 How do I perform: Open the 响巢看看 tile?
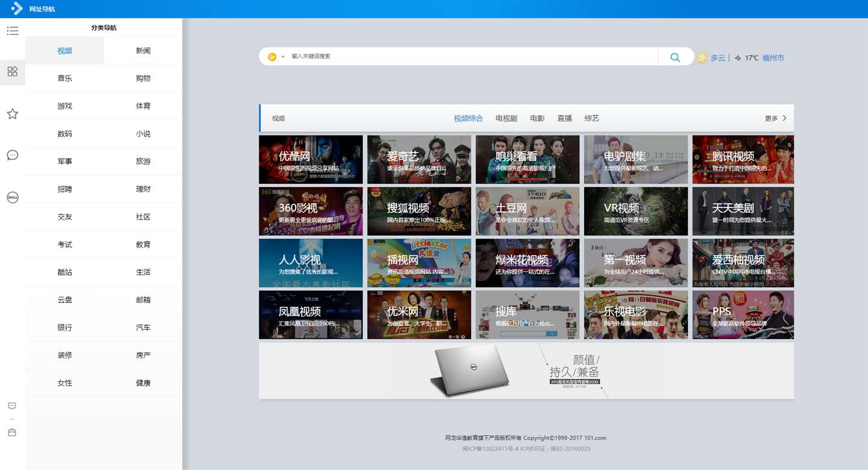(527, 159)
